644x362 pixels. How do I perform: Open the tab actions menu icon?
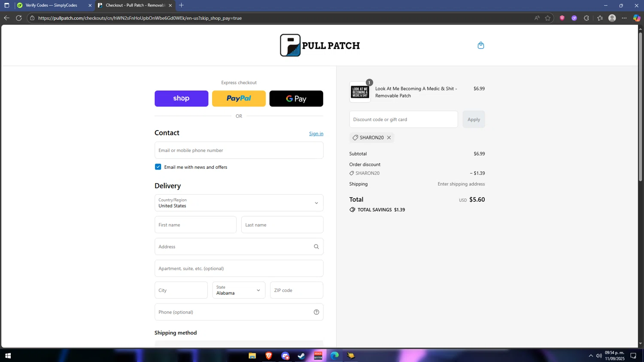(x=6, y=6)
